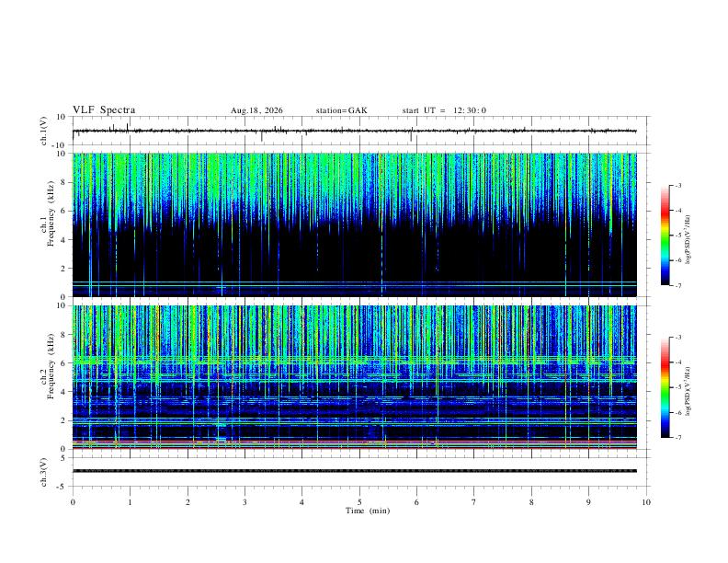Click the station=GAK label
Viewport: 728px width, 563px height.
[341, 110]
